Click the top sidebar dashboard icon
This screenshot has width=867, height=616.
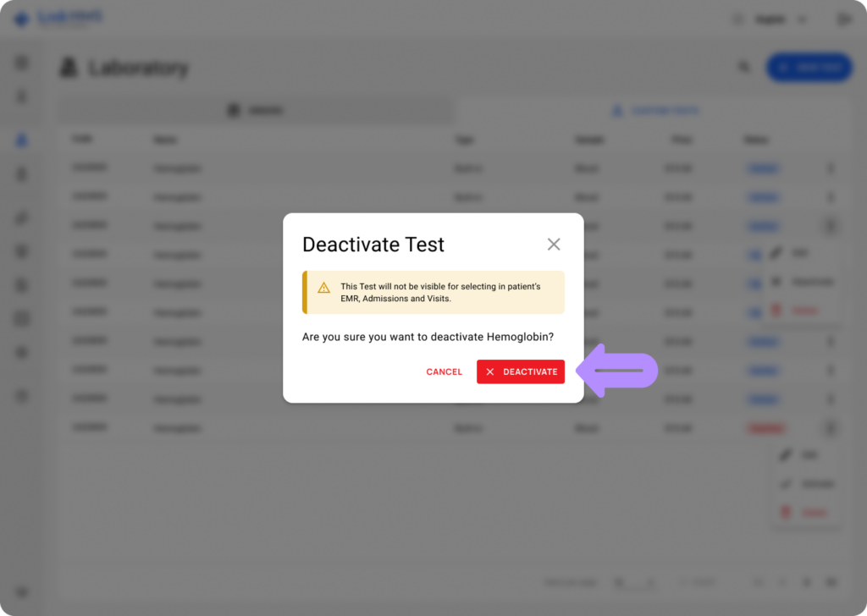[x=22, y=62]
